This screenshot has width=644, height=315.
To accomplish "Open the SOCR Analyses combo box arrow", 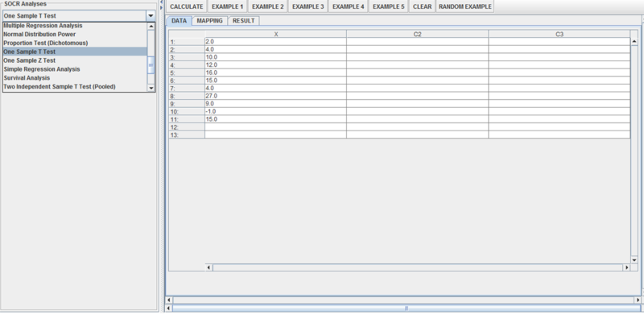I will click(151, 16).
